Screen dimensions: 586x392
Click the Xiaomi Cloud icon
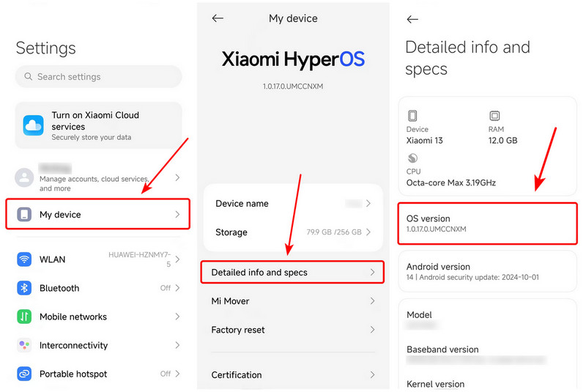(33, 125)
